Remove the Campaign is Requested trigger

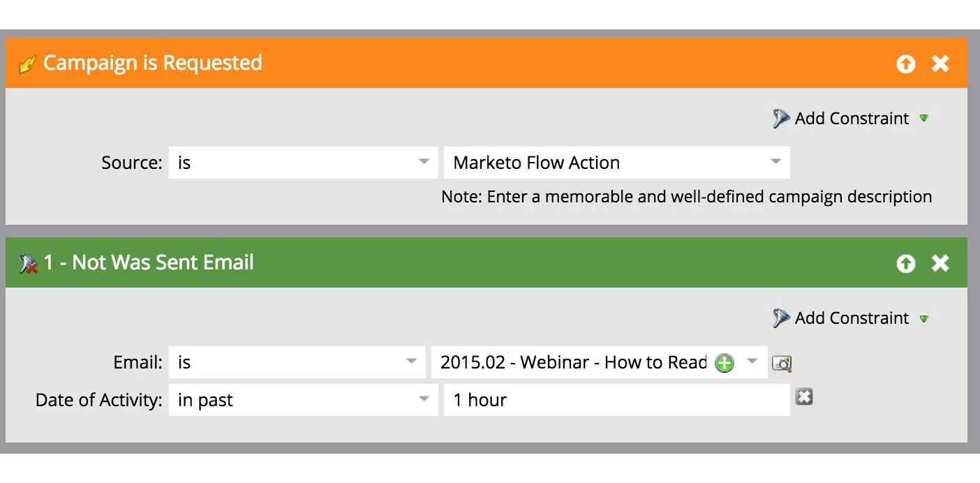click(x=940, y=64)
